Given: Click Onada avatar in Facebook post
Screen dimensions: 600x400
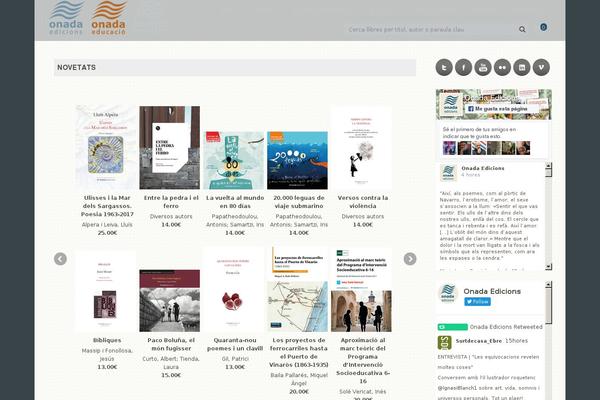Looking at the screenshot, I should coord(448,173).
